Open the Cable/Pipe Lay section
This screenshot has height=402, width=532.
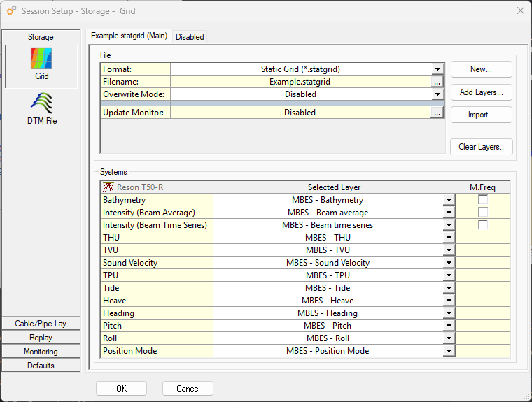coord(41,324)
